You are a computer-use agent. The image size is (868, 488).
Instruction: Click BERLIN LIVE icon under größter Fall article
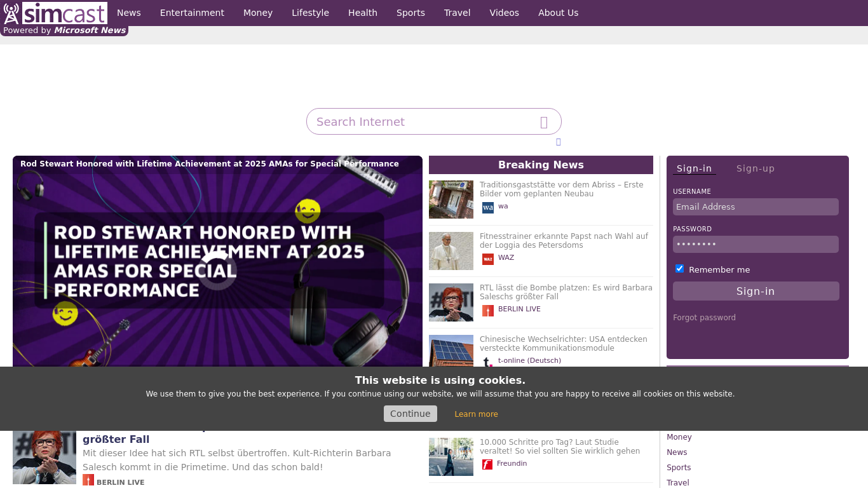point(88,480)
